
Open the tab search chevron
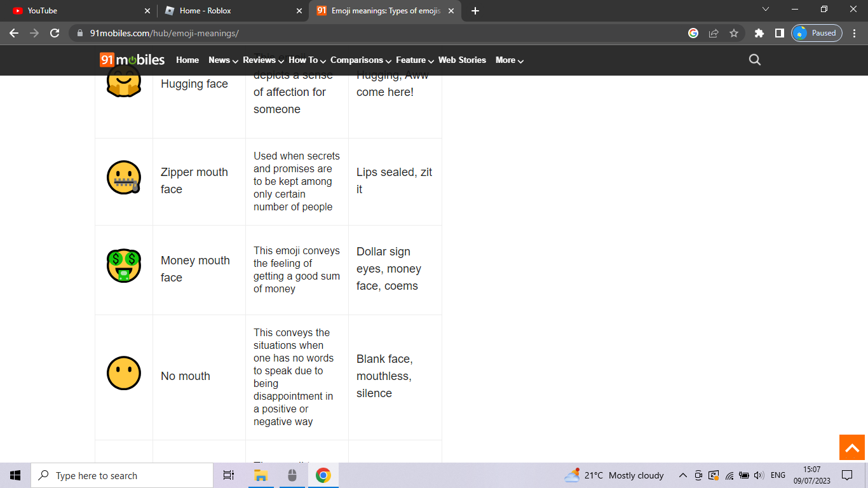pyautogui.click(x=766, y=10)
